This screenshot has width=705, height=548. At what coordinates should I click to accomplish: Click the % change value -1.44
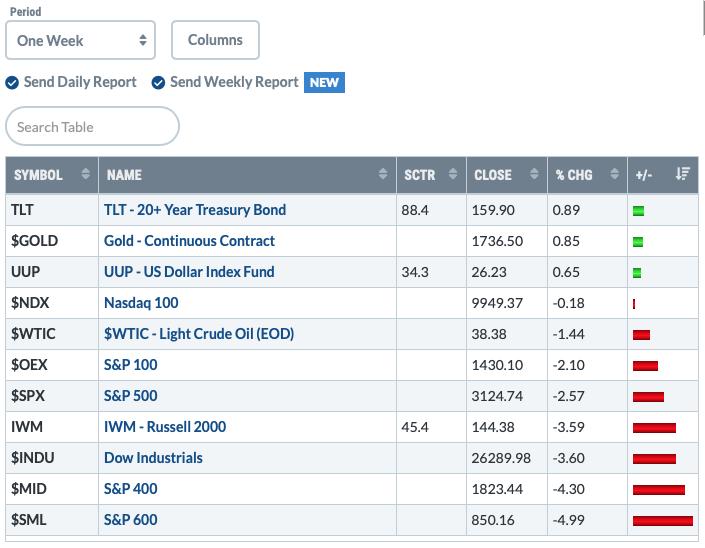pyautogui.click(x=568, y=334)
